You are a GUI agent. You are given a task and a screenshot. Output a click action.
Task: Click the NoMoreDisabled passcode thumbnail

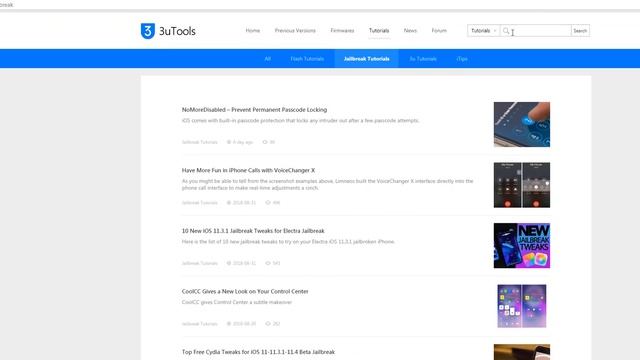[522, 124]
